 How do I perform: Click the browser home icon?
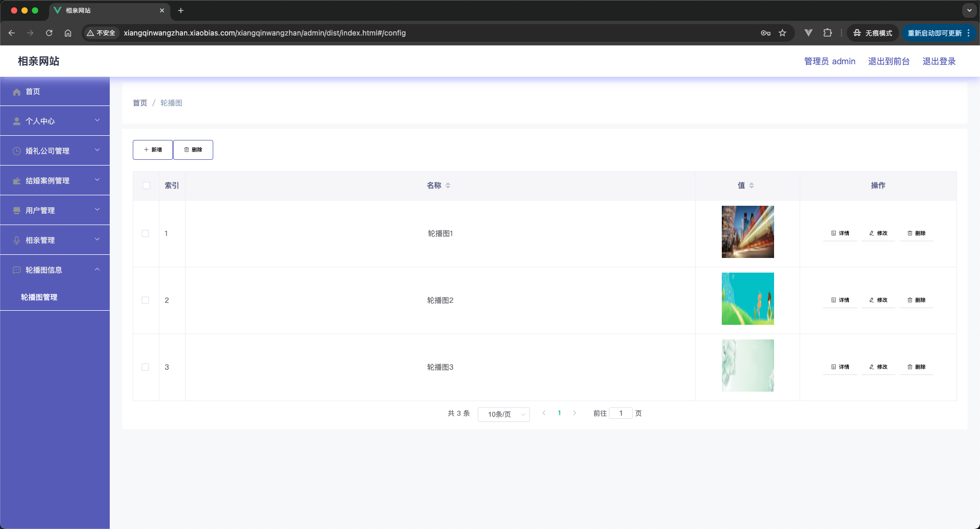pyautogui.click(x=68, y=33)
